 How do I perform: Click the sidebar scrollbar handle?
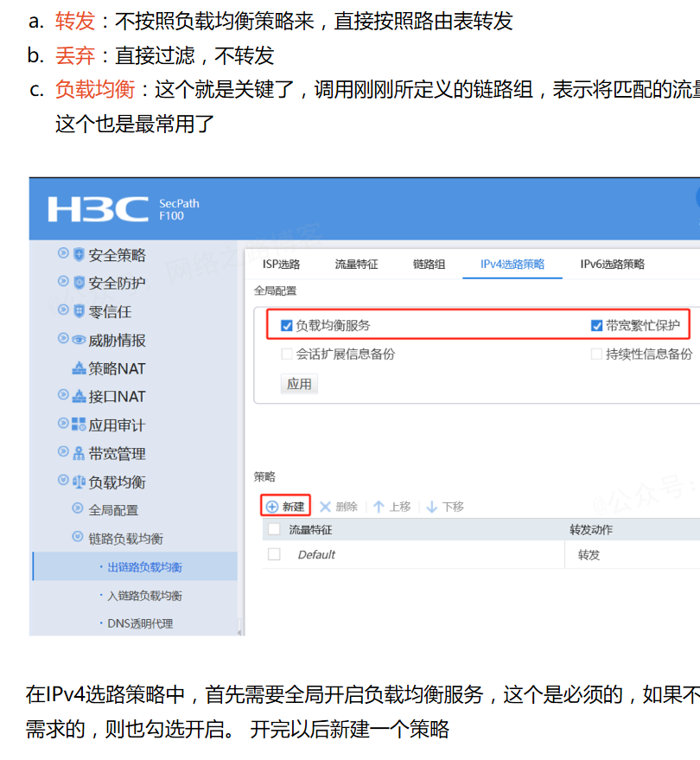coord(239,626)
